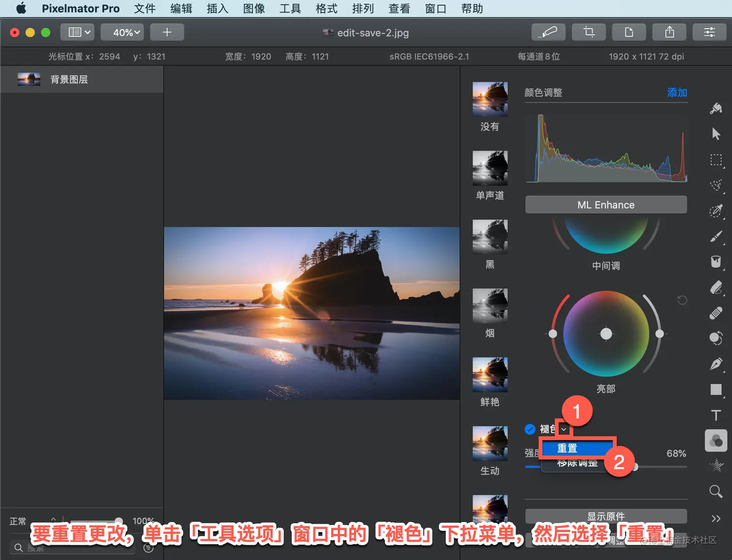Image resolution: width=732 pixels, height=560 pixels.
Task: Click the sliders icon in top toolbar
Action: 709,32
